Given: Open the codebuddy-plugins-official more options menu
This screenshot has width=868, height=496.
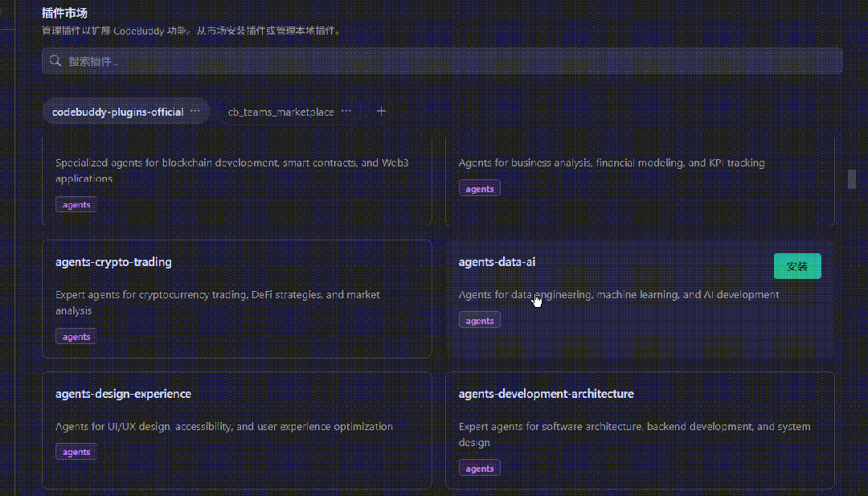Looking at the screenshot, I should [x=194, y=111].
